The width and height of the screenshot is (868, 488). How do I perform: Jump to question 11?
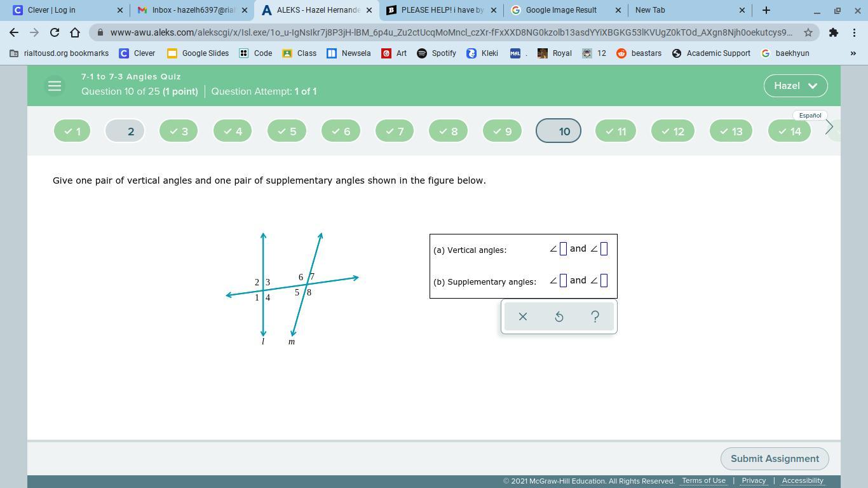click(616, 132)
